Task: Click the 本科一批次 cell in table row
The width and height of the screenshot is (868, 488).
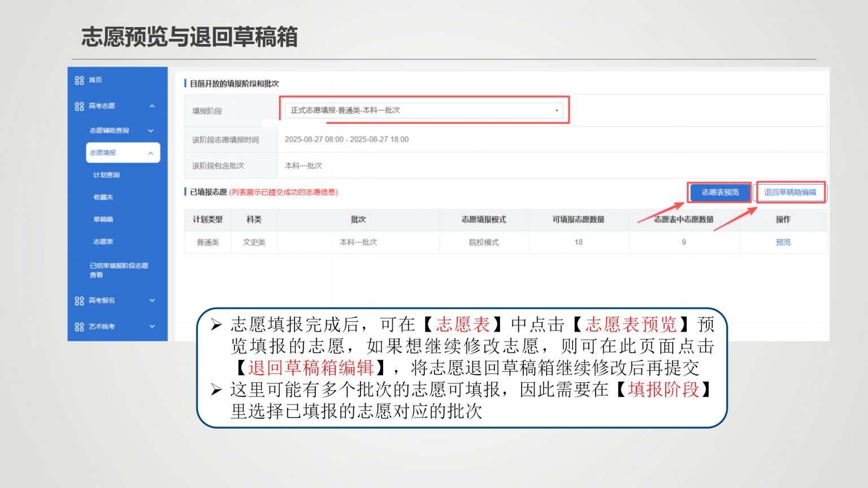Action: 358,242
